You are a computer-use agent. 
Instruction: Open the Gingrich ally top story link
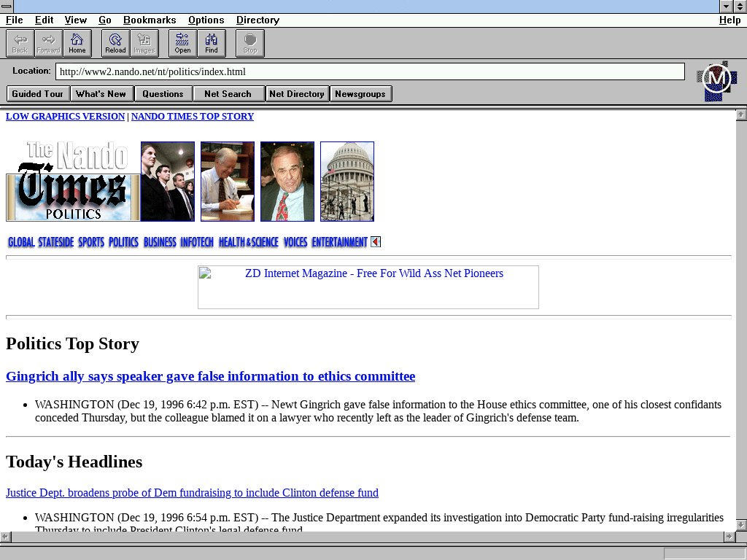pos(210,376)
